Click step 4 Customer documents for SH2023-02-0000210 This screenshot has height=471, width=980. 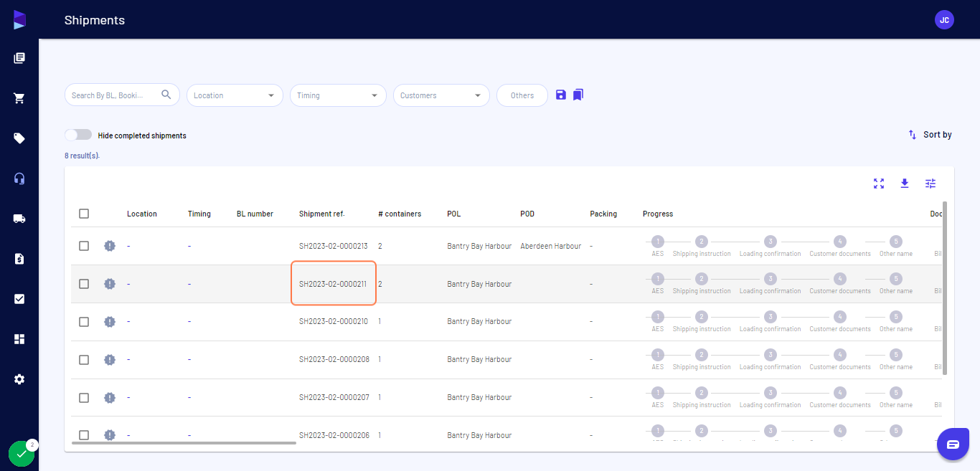tap(840, 318)
